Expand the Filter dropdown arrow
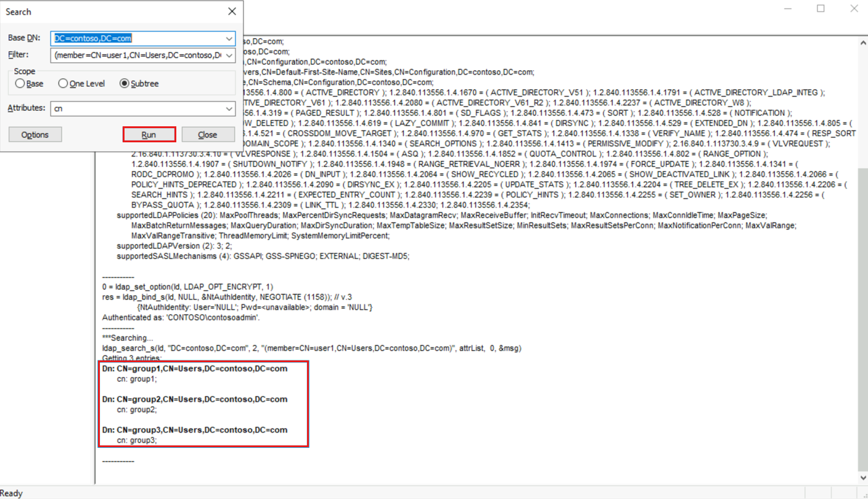 pyautogui.click(x=229, y=55)
